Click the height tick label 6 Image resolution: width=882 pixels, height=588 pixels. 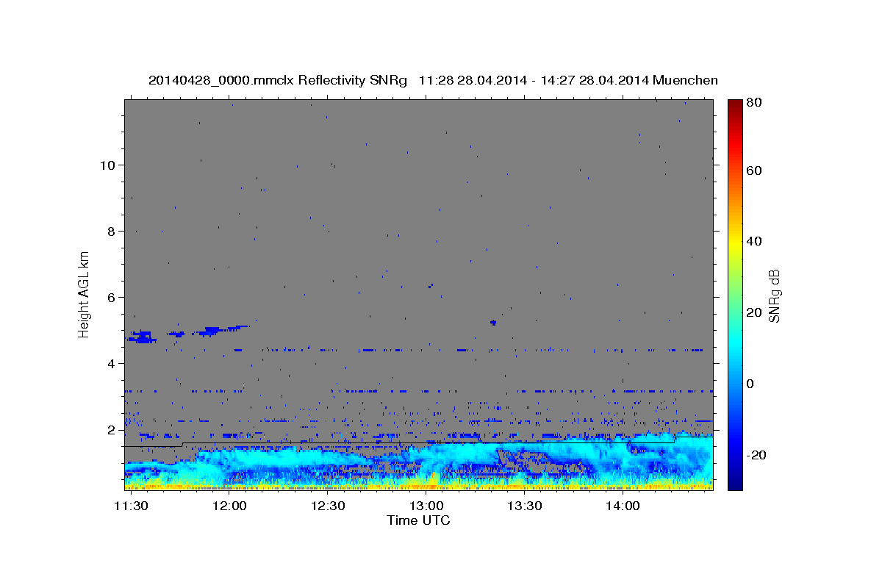click(112, 298)
